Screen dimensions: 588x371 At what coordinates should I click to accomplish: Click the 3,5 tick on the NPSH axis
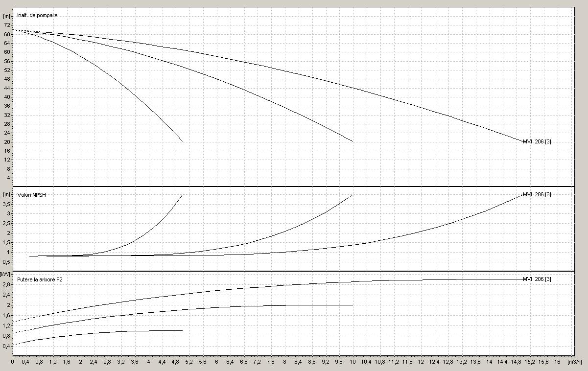pos(7,204)
